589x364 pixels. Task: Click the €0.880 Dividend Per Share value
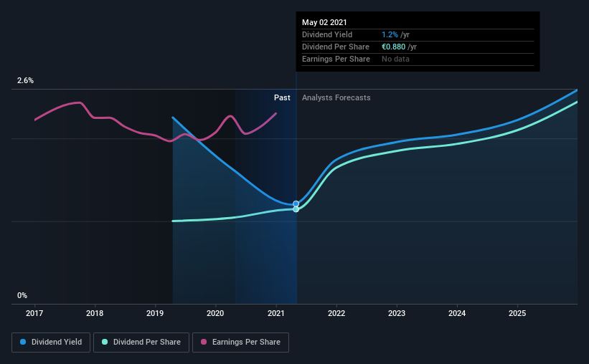point(394,47)
